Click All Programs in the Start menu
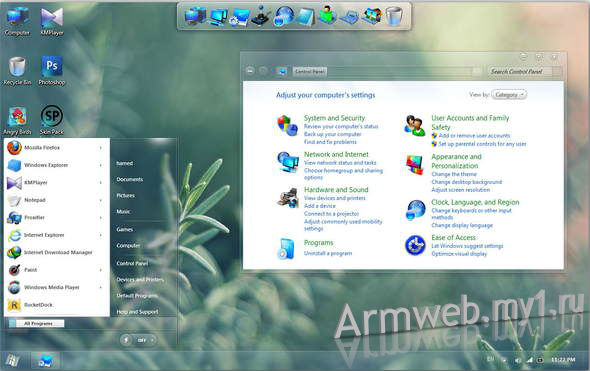Image resolution: width=590 pixels, height=371 pixels. click(36, 324)
